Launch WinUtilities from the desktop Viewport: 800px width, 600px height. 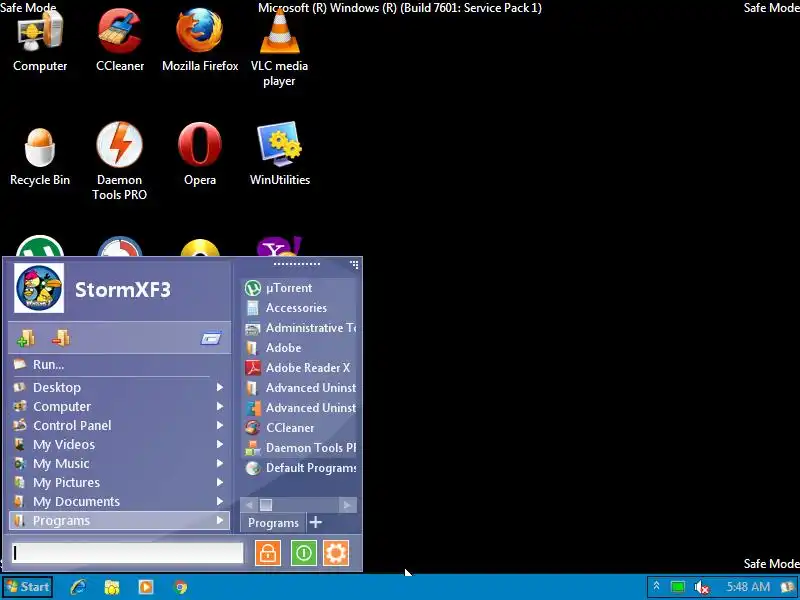click(x=280, y=155)
